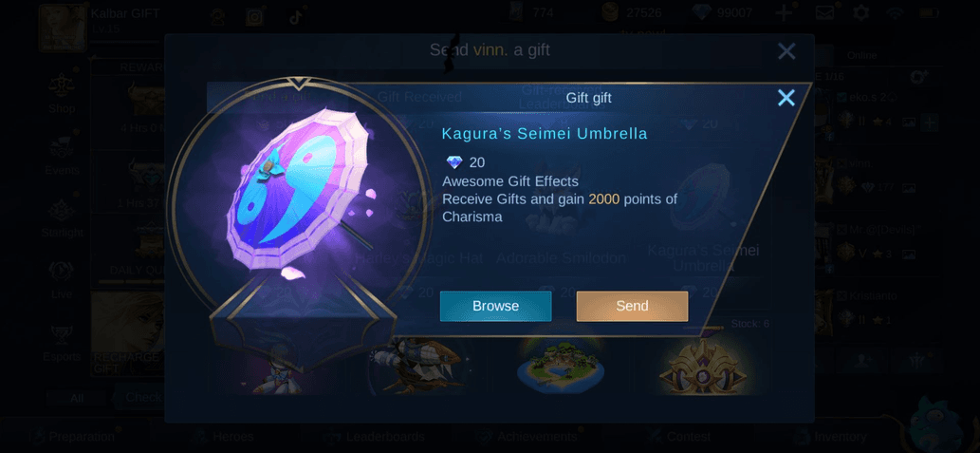Screen dimensions: 980x453
Task: Tap the Kalbar GIFT player avatar
Action: point(62,28)
